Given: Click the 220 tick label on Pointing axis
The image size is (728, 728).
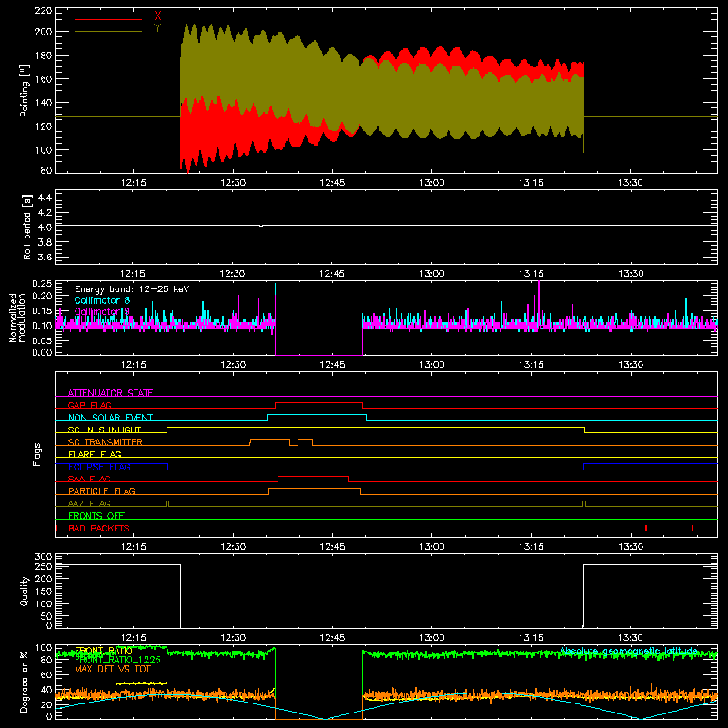Looking at the screenshot, I should pyautogui.click(x=44, y=11).
